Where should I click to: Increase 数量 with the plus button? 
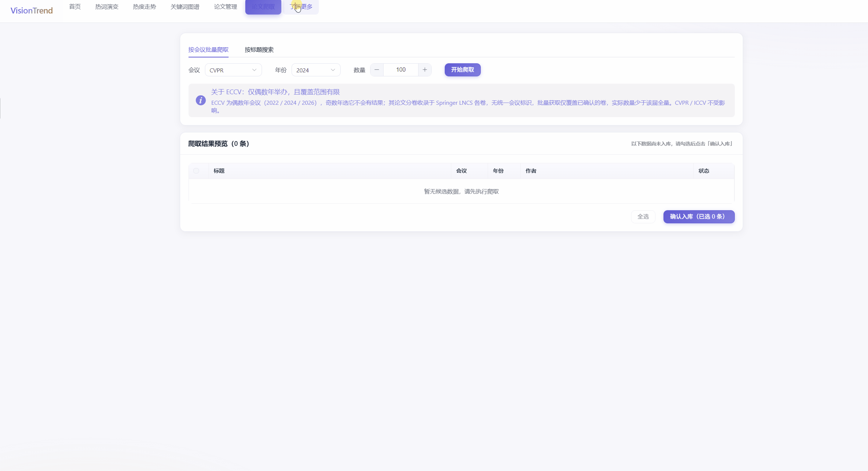425,70
